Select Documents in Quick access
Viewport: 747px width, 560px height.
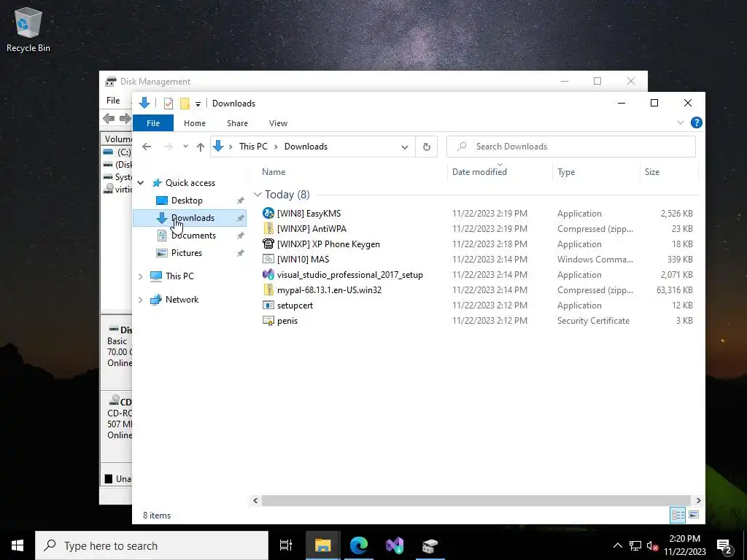(193, 236)
